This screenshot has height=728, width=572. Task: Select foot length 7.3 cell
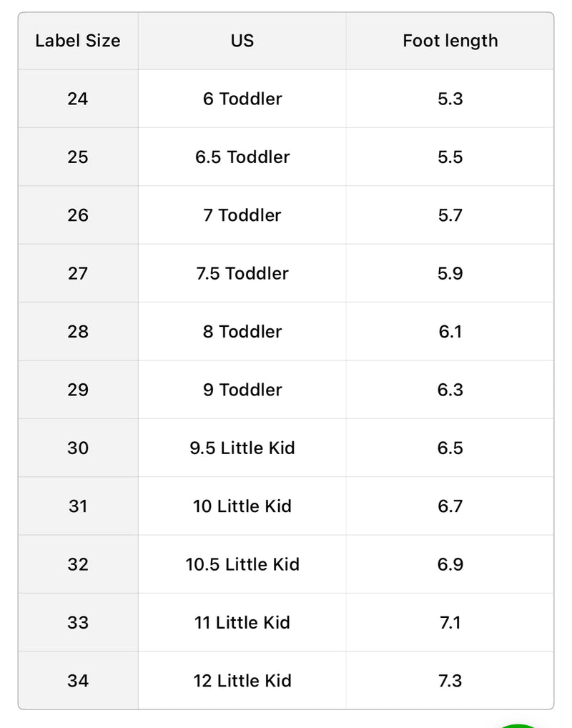(450, 681)
